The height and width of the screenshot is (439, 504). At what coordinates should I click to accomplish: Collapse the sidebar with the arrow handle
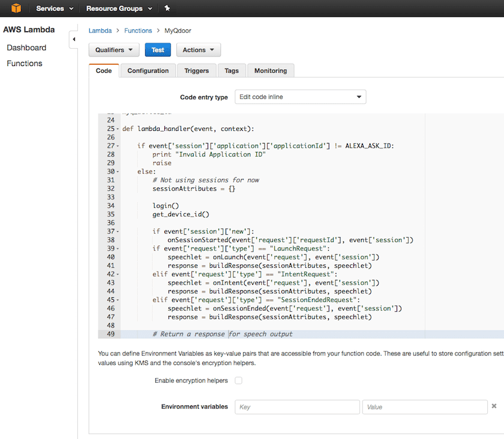74,39
